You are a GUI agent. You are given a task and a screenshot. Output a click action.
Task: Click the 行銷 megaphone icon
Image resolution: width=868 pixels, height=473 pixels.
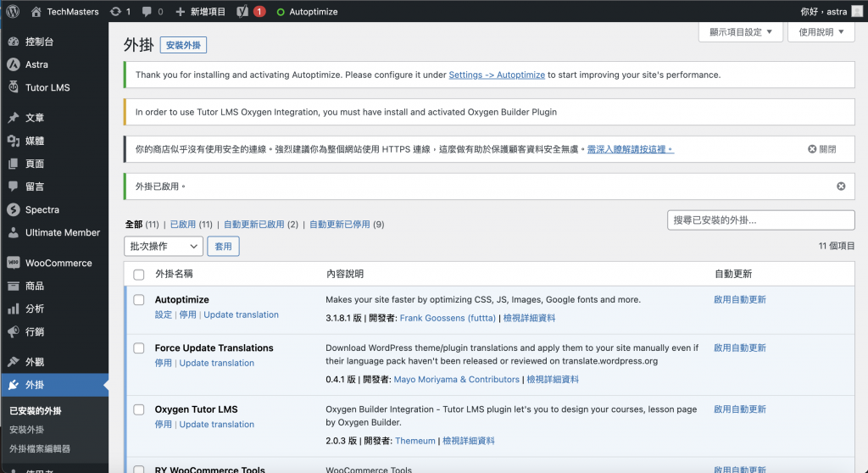(x=14, y=331)
